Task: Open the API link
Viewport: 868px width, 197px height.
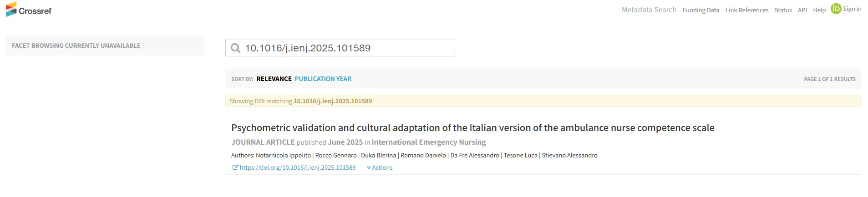Action: pos(802,10)
